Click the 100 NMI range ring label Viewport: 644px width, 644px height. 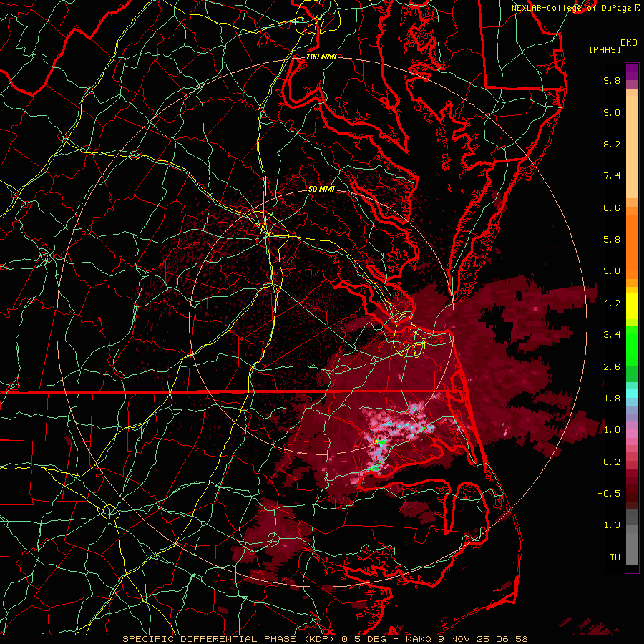(321, 57)
